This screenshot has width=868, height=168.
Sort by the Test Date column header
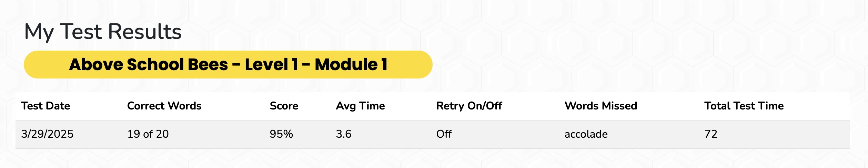pyautogui.click(x=46, y=106)
